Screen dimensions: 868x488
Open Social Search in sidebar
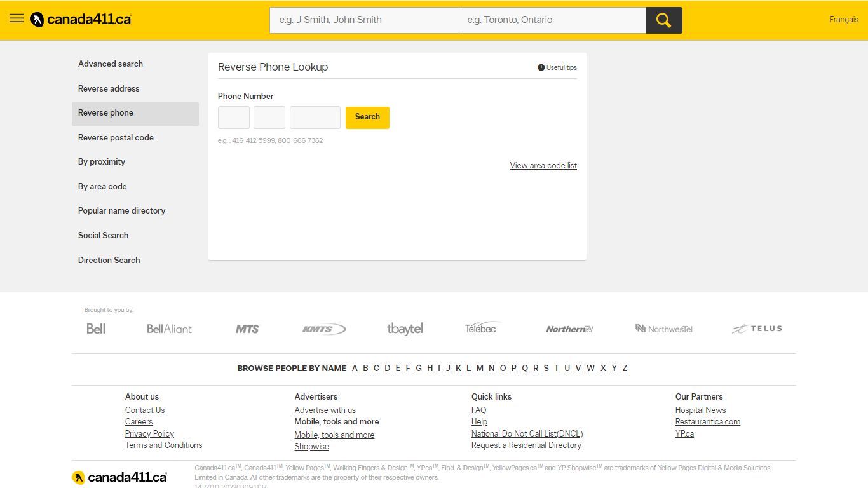pos(135,236)
